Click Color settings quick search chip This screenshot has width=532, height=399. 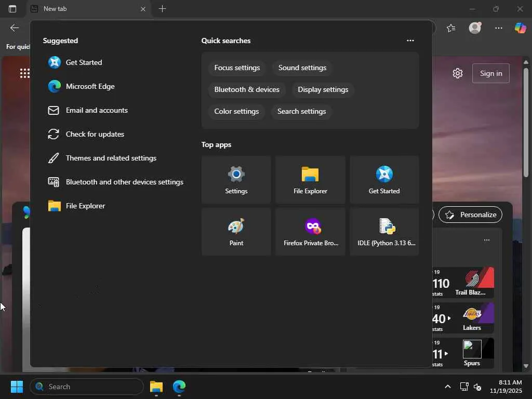pyautogui.click(x=236, y=111)
